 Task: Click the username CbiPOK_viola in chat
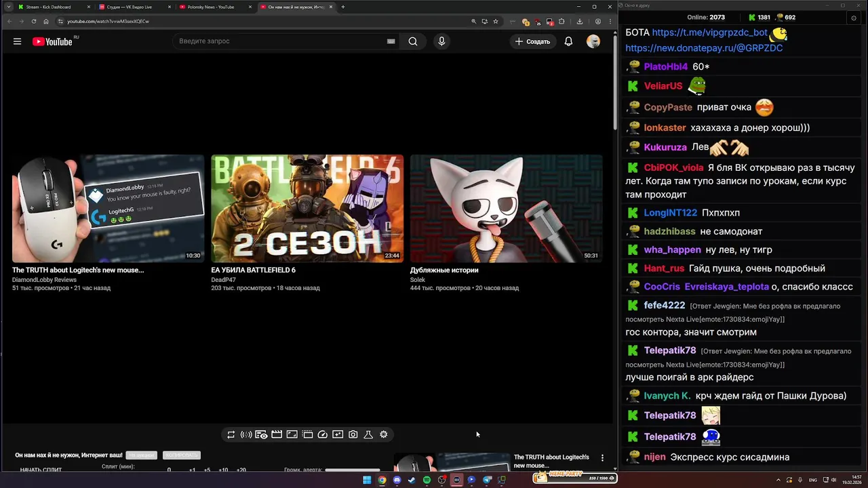click(x=673, y=167)
